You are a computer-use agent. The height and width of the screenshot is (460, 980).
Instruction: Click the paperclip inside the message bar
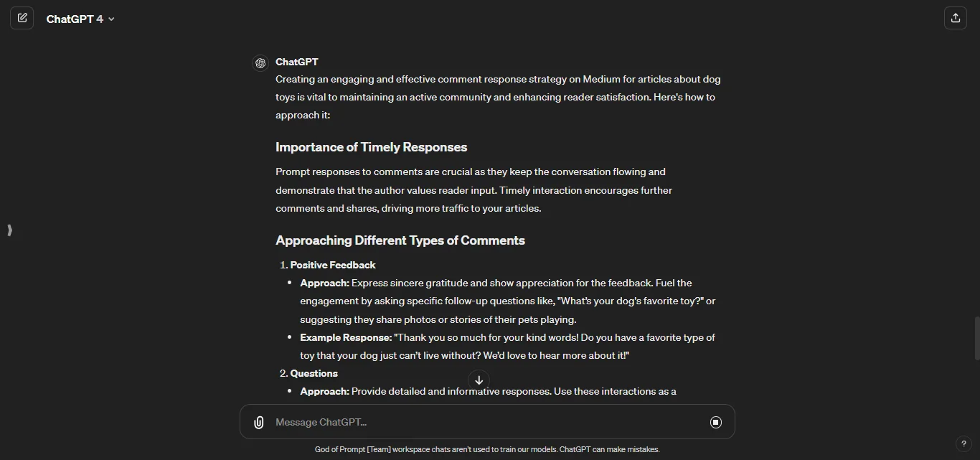[258, 422]
